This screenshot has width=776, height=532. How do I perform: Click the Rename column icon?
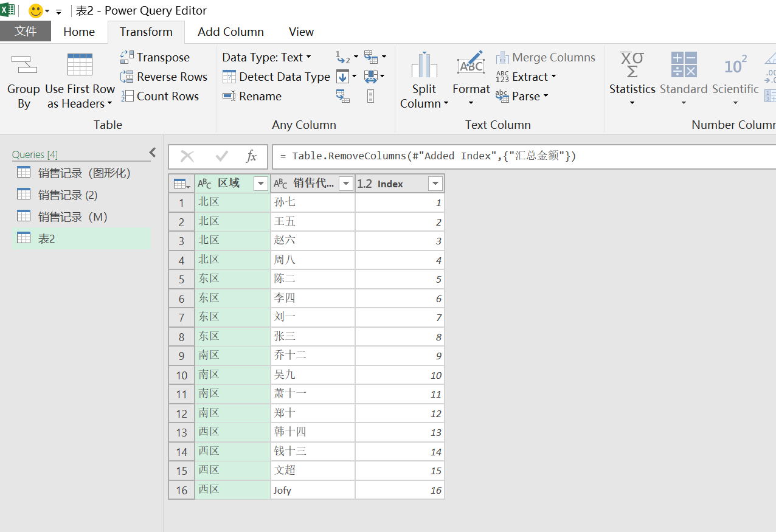(x=229, y=96)
